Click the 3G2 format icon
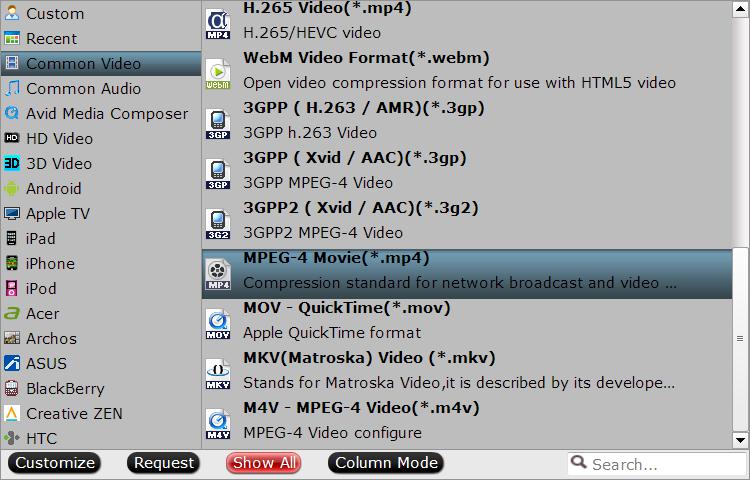The height and width of the screenshot is (480, 750). (218, 224)
